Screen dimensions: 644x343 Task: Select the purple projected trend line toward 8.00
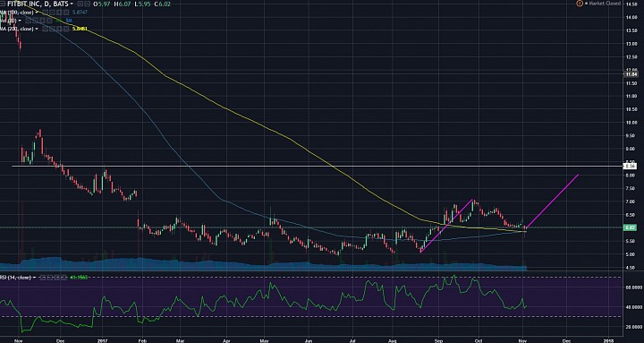click(x=553, y=202)
